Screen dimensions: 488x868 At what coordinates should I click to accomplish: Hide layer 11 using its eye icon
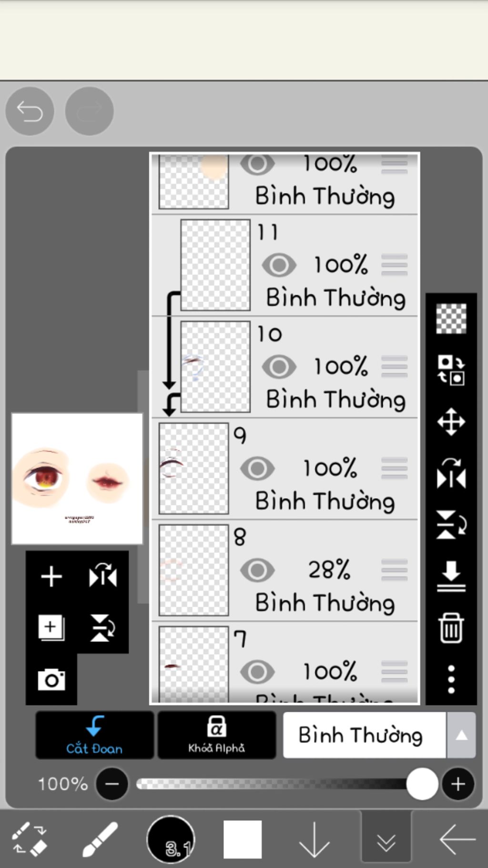[279, 265]
